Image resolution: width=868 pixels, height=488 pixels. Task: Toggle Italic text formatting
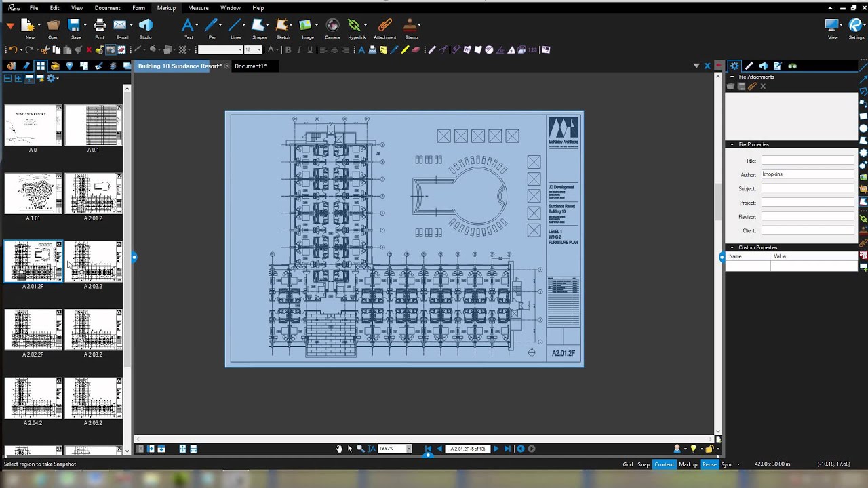point(299,49)
